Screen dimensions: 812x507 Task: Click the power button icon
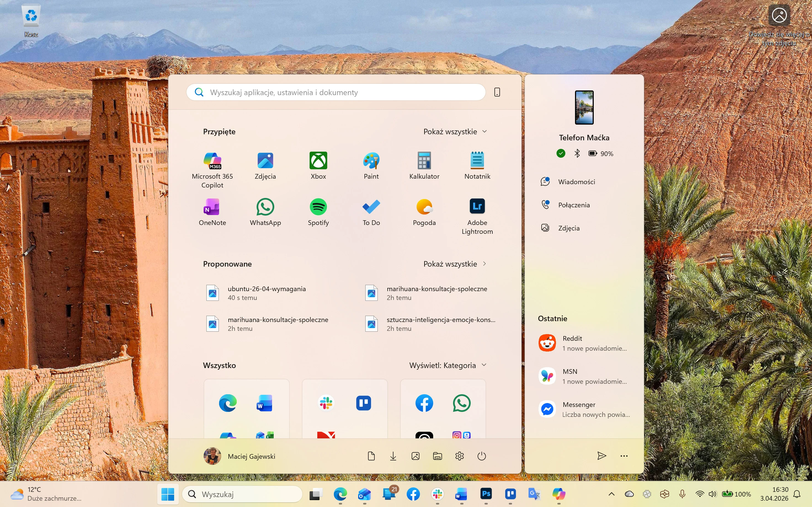click(481, 456)
